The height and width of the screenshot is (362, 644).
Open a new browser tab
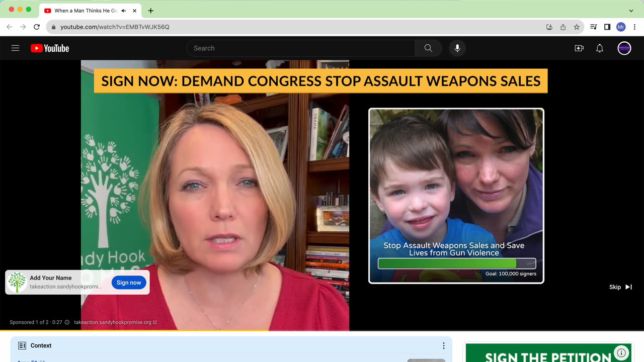pos(150,11)
